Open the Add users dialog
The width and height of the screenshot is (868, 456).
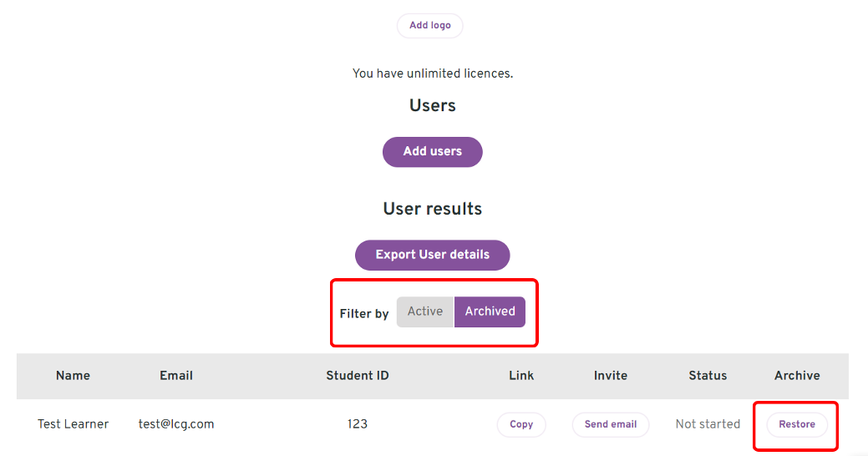pos(433,152)
